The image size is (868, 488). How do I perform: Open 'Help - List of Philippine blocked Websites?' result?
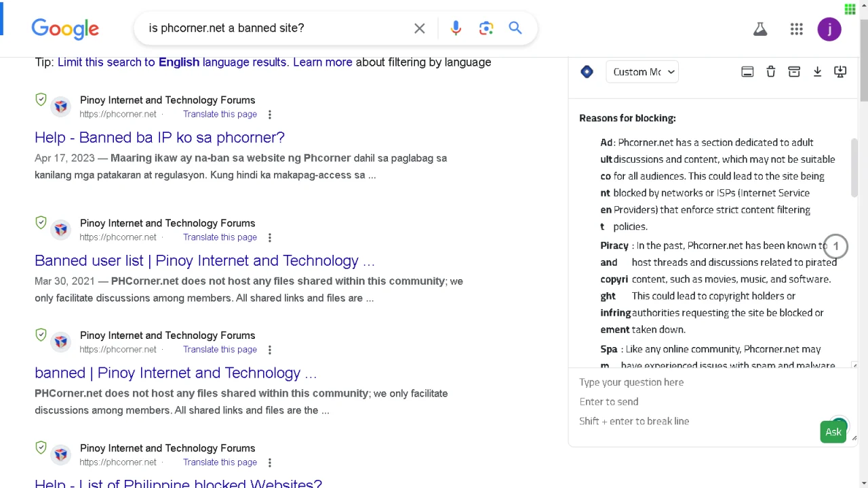178,483
